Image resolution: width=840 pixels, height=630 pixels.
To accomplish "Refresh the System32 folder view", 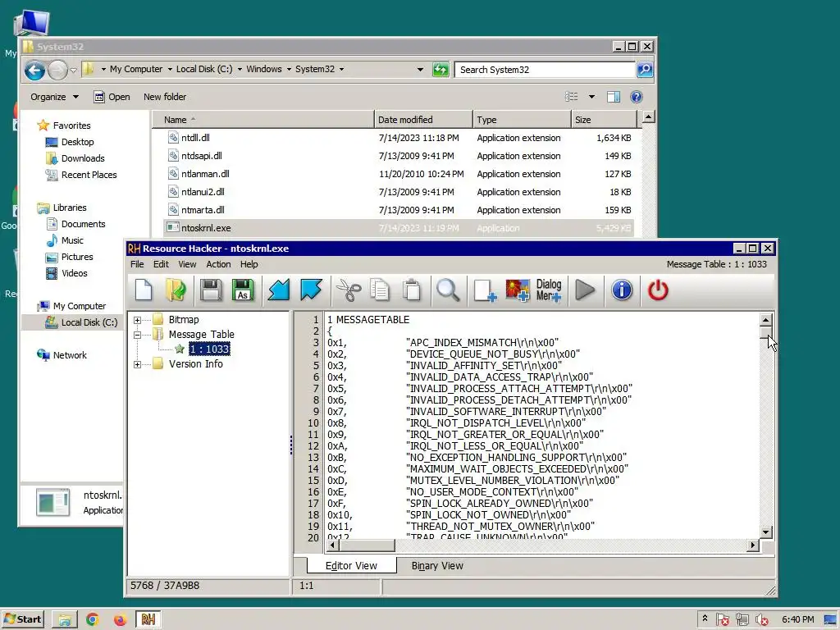I will click(441, 70).
